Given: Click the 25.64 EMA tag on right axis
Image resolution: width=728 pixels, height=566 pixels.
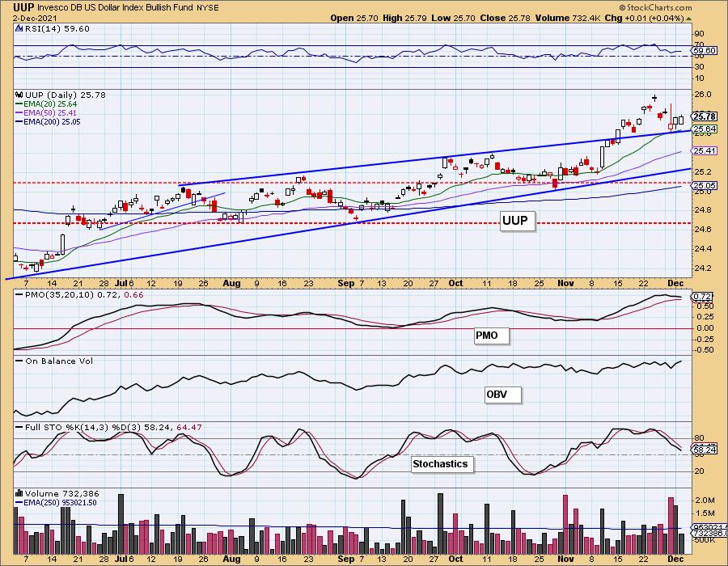Looking at the screenshot, I should click(705, 129).
